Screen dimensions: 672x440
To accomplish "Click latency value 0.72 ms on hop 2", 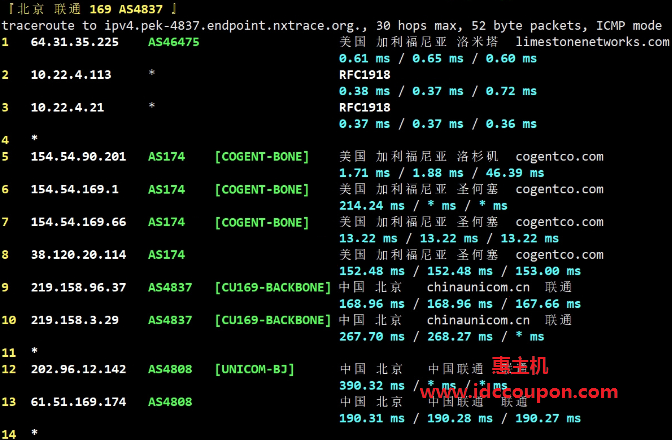I will tap(511, 91).
